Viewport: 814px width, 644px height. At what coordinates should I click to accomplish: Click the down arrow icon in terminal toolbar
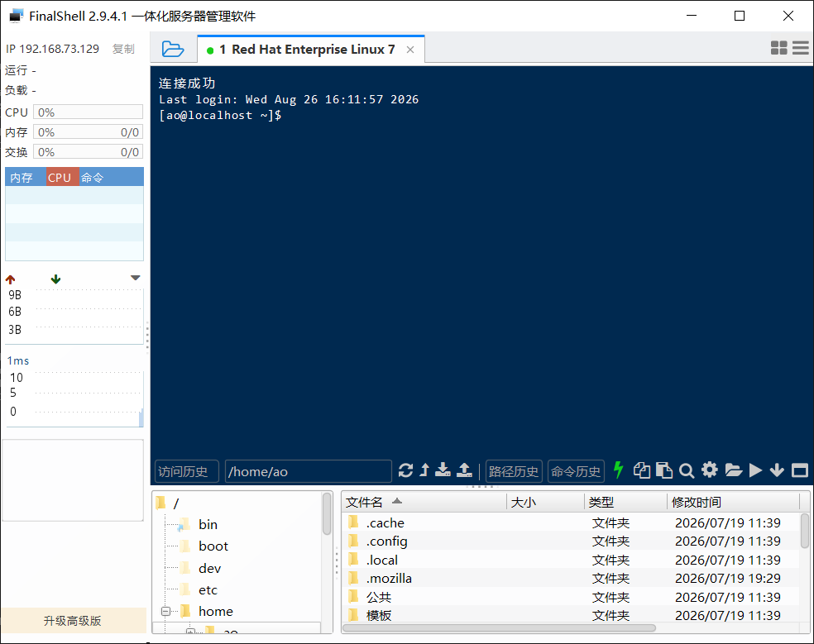777,470
